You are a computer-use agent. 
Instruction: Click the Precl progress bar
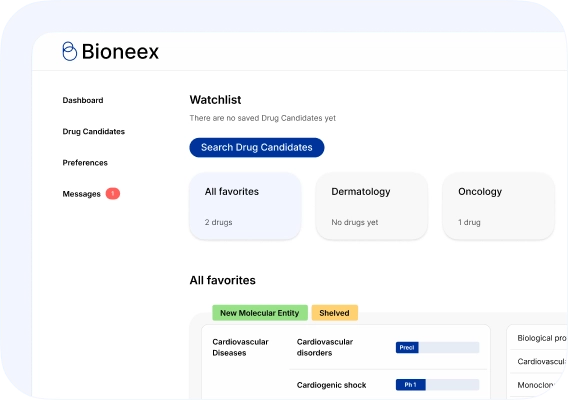(x=437, y=347)
